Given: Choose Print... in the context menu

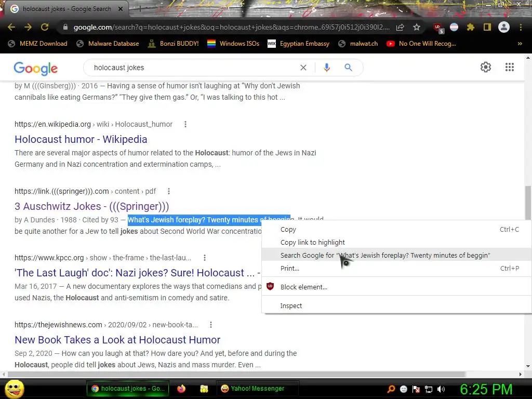Looking at the screenshot, I should (x=396, y=268).
